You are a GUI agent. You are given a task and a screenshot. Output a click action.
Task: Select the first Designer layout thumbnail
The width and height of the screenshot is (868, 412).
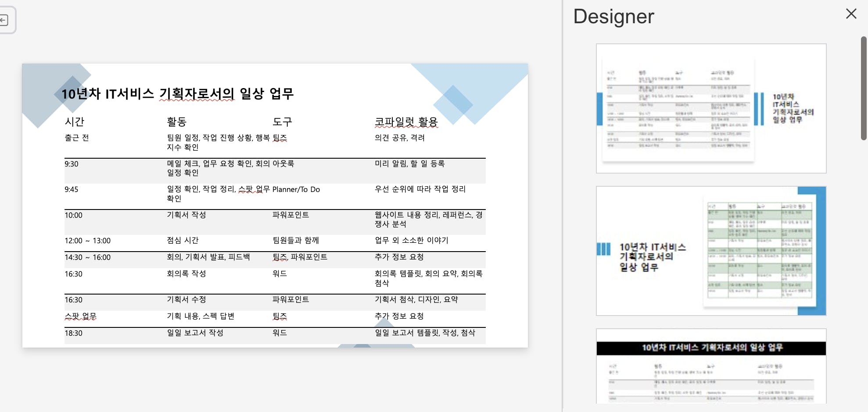pos(711,108)
